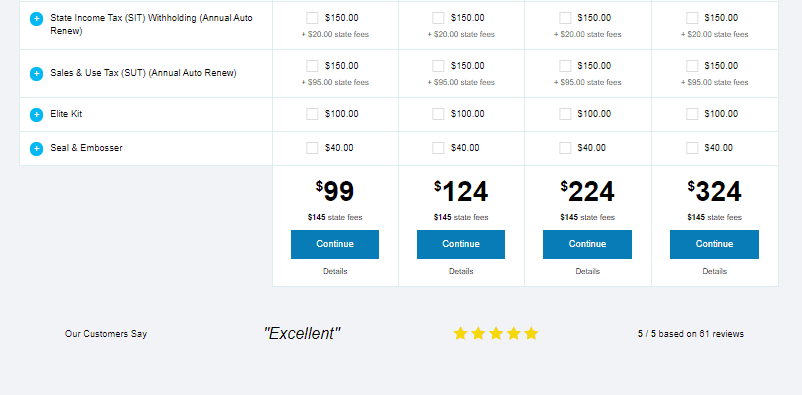Continue with the $99 package
Viewport: 802px width, 395px height.
(x=335, y=244)
